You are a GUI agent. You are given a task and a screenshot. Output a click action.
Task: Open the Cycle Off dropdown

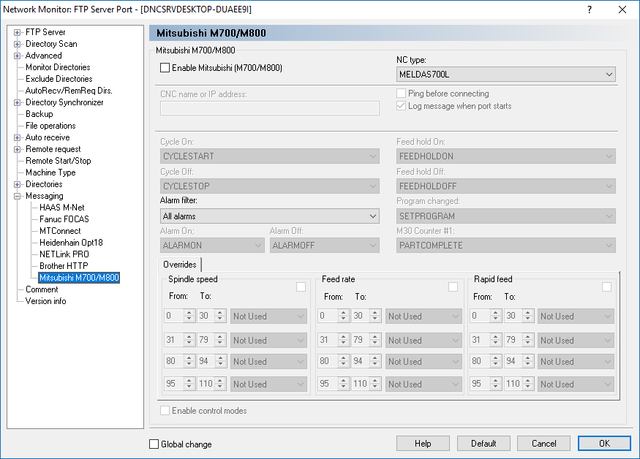tap(269, 186)
